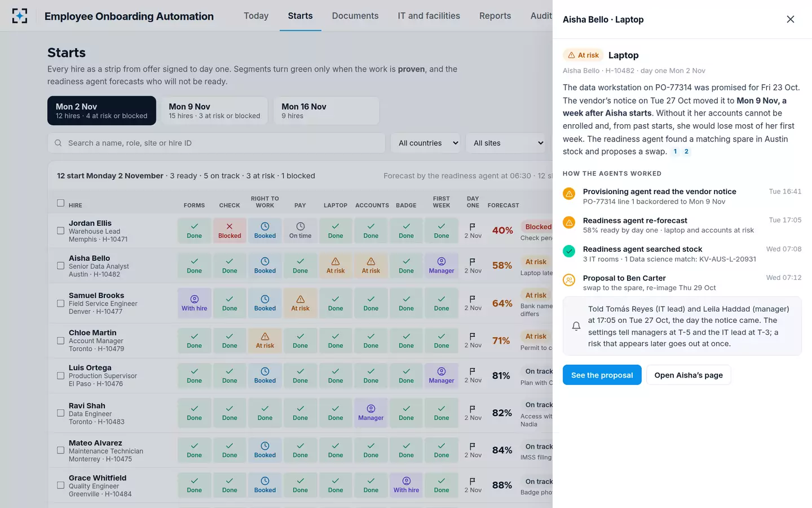Click the search name, role, site field
The width and height of the screenshot is (812, 508).
pos(217,143)
